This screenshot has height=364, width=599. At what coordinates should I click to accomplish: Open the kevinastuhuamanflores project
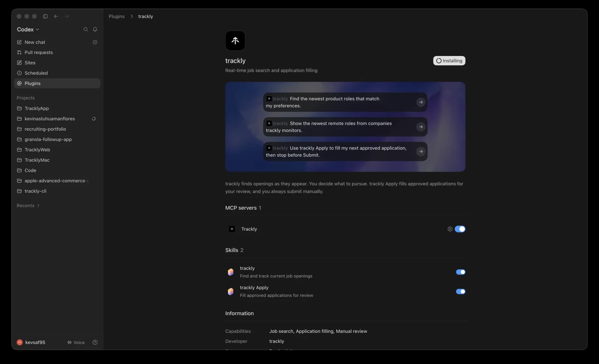[57, 119]
